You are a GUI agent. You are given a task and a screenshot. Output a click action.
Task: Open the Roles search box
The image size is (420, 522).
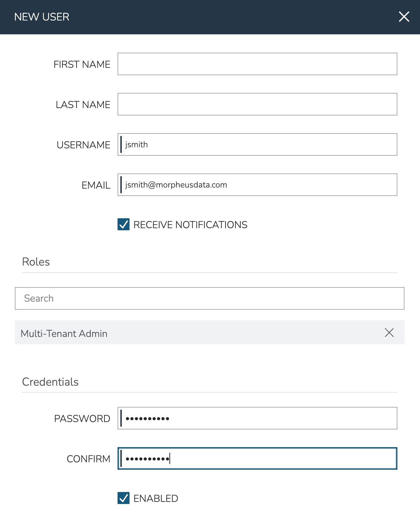click(x=209, y=298)
